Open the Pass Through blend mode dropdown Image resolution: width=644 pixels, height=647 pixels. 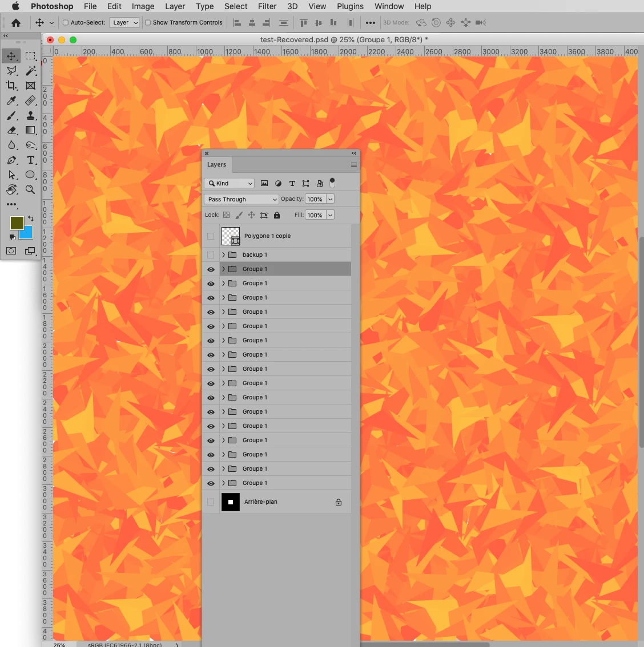point(241,199)
